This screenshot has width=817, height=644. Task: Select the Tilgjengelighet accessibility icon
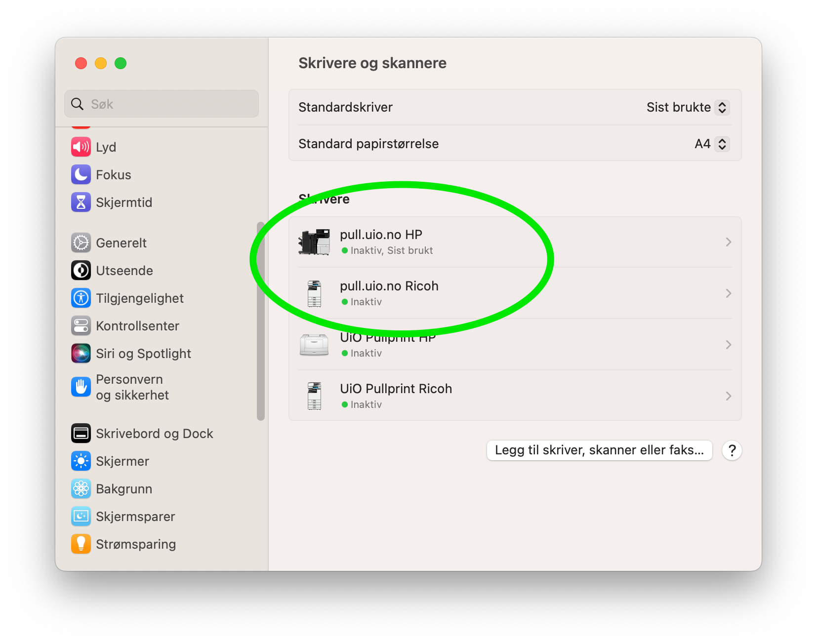tap(81, 298)
